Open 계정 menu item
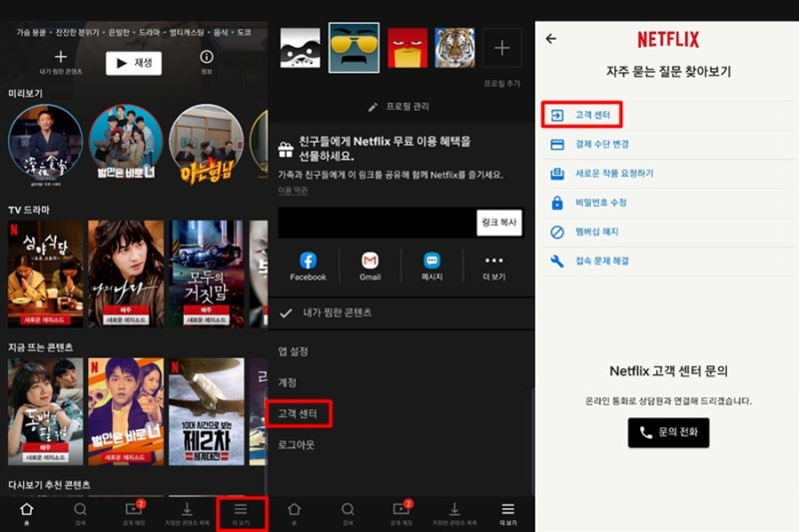This screenshot has height=532, width=799. [287, 382]
